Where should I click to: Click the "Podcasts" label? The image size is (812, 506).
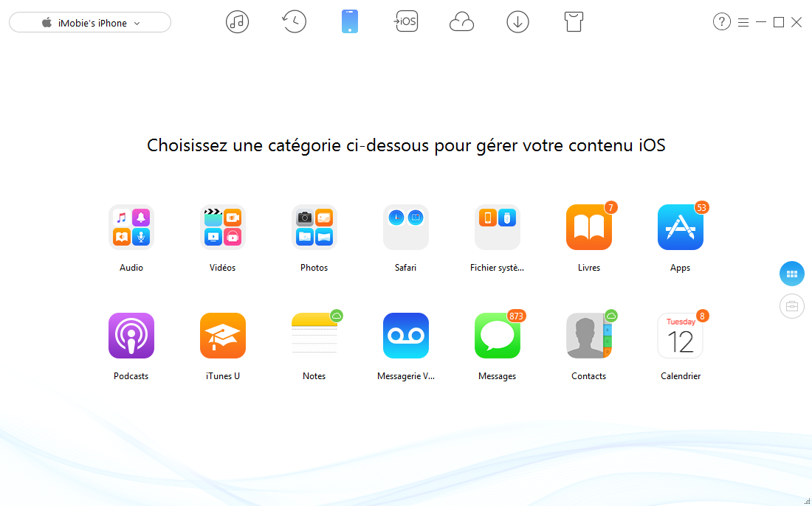pyautogui.click(x=131, y=376)
